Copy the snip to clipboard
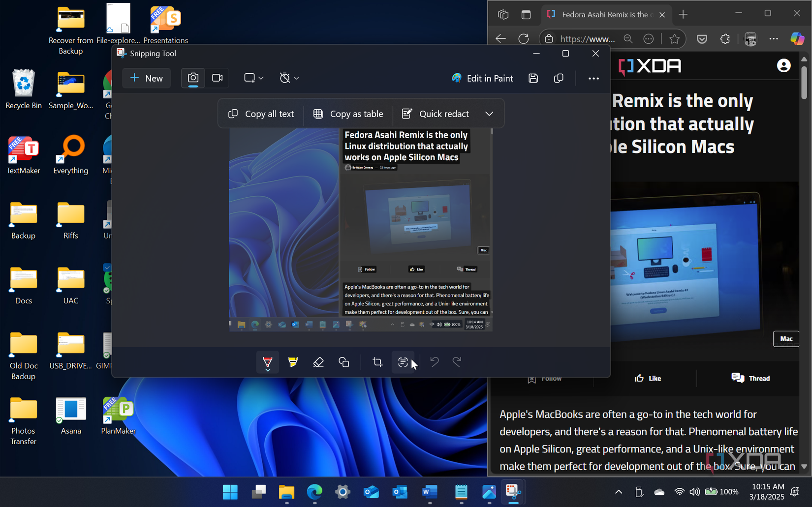This screenshot has height=507, width=812. point(559,78)
